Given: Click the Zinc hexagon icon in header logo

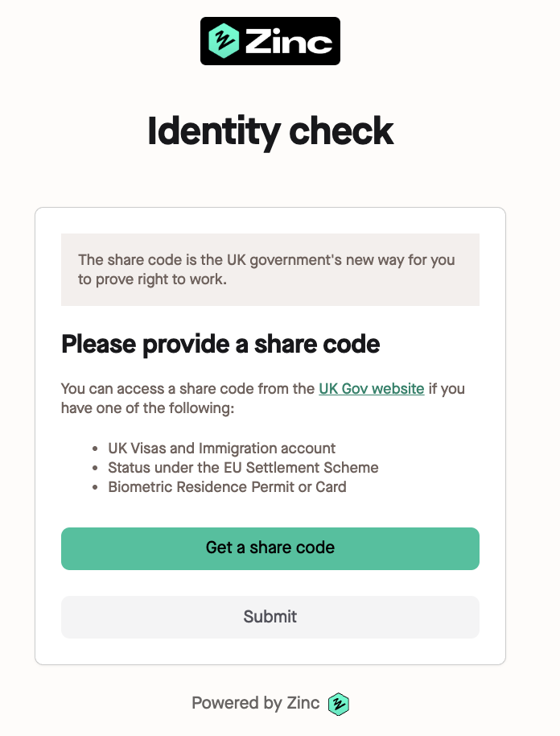Looking at the screenshot, I should (x=223, y=40).
